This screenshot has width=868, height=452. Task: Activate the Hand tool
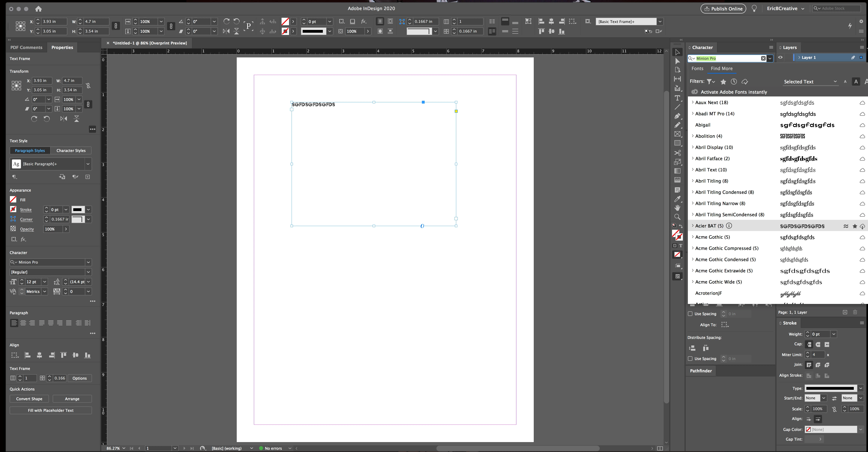coord(677,208)
